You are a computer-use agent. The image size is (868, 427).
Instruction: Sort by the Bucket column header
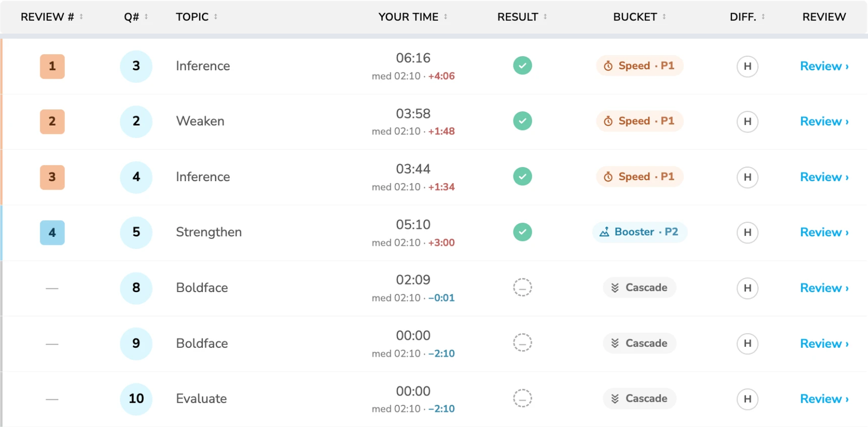click(639, 17)
